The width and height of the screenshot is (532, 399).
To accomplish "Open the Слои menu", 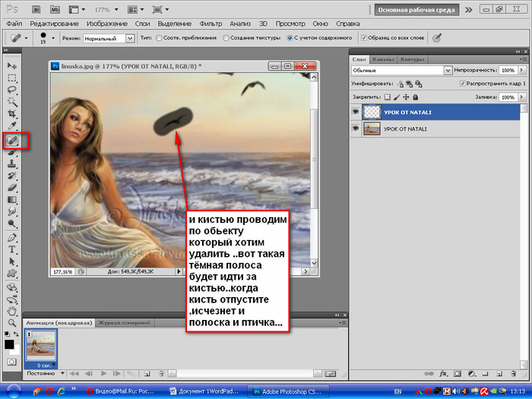I will pyautogui.click(x=142, y=24).
